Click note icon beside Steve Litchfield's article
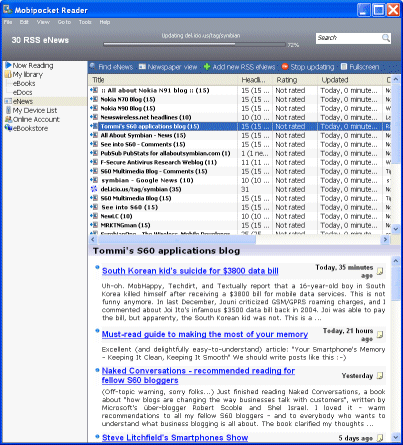 click(380, 438)
